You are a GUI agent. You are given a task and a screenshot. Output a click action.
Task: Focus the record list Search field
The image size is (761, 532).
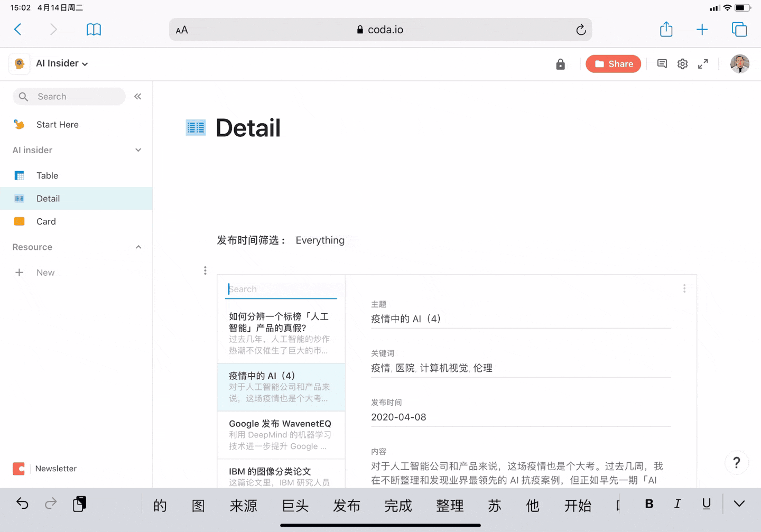click(x=281, y=289)
